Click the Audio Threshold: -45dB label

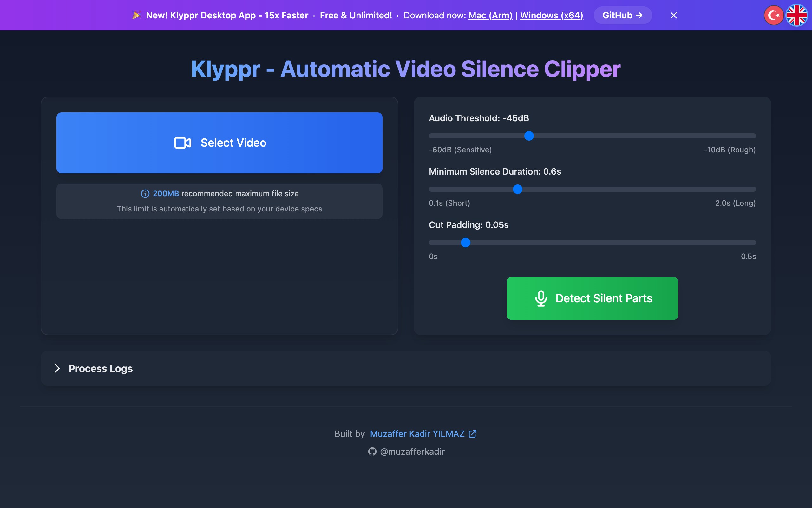point(479,118)
